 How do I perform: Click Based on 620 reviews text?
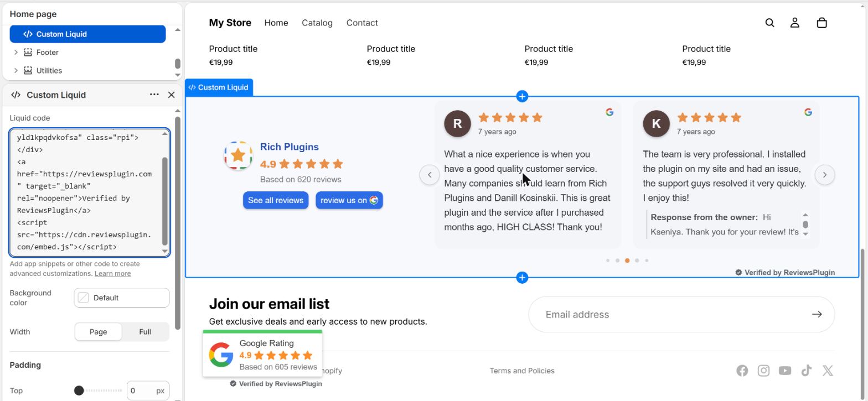(x=301, y=179)
